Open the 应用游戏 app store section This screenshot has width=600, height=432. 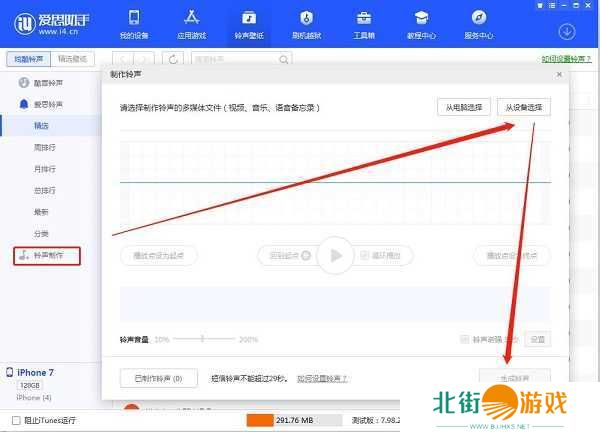click(191, 24)
